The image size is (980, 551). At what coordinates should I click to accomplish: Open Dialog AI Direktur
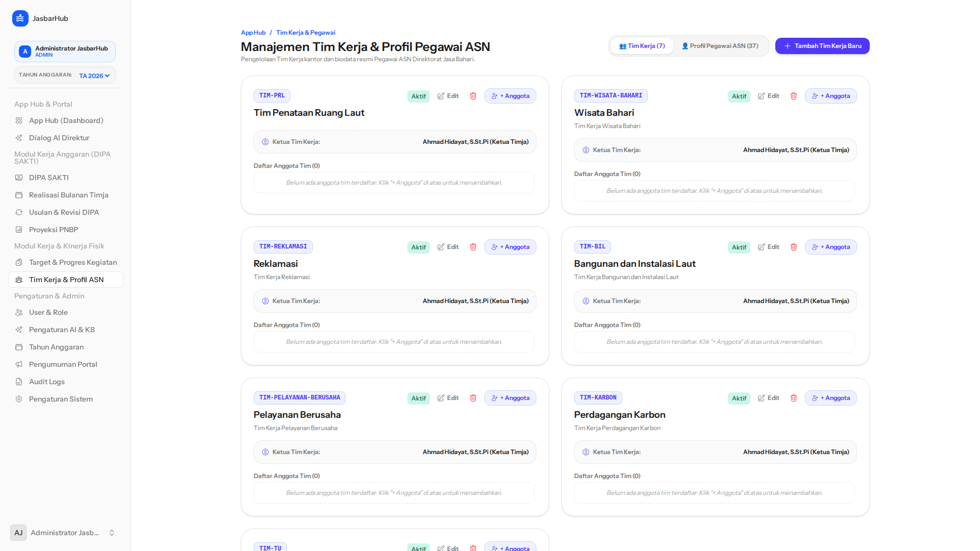point(66,138)
